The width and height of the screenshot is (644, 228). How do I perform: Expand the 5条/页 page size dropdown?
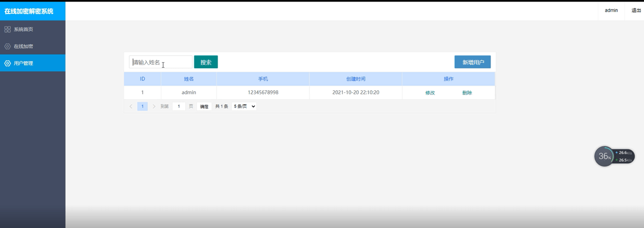[x=244, y=106]
